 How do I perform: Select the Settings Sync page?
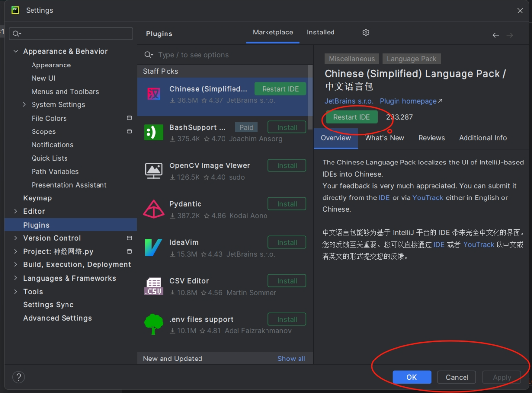click(x=48, y=305)
